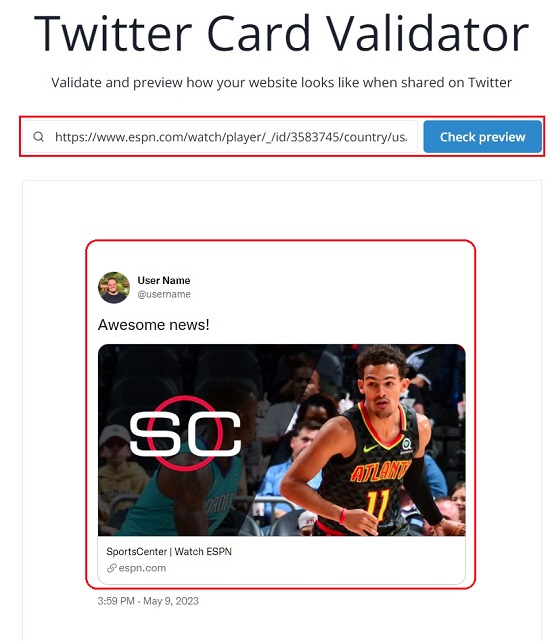The image size is (550, 641).
Task: Click the ATLANTA text on the jersey
Action: click(380, 470)
